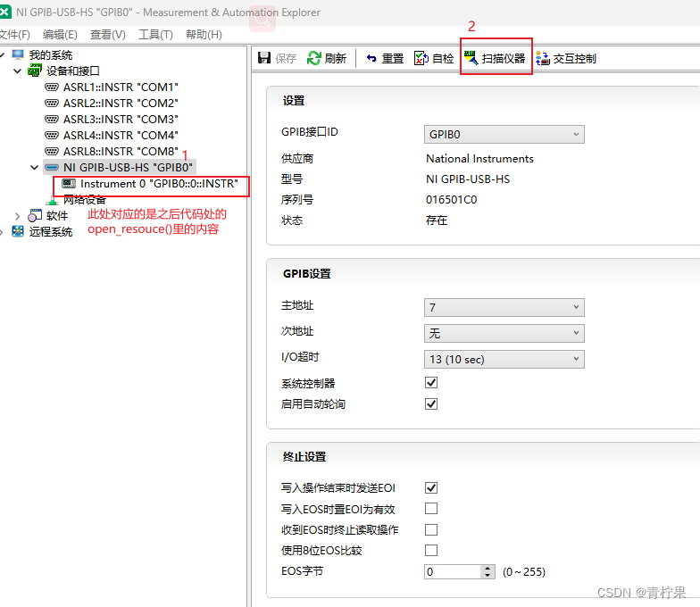Click the GPIB Settings (GPIB设置) heading
This screenshot has height=607, width=700.
(307, 273)
